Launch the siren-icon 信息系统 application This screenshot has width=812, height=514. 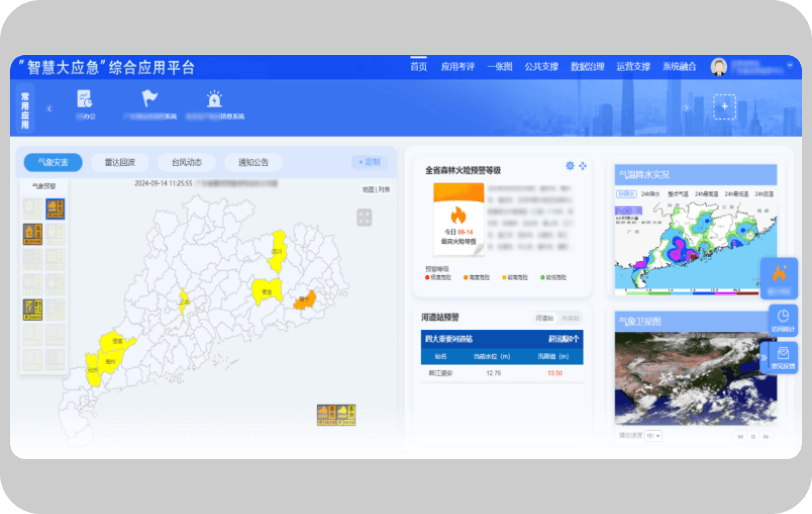pos(214,99)
